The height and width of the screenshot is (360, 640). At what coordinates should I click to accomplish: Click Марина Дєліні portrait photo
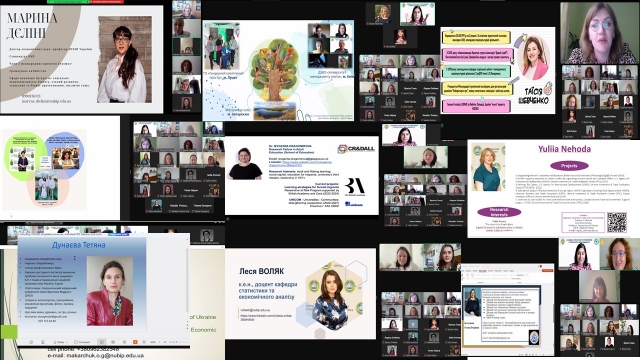[124, 60]
